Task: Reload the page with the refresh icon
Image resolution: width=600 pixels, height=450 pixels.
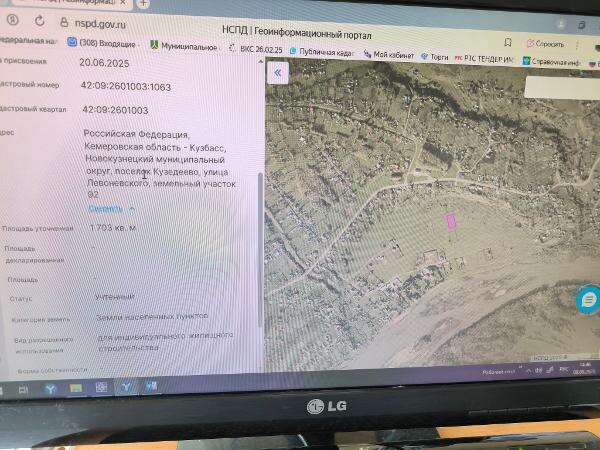Action: (x=40, y=21)
